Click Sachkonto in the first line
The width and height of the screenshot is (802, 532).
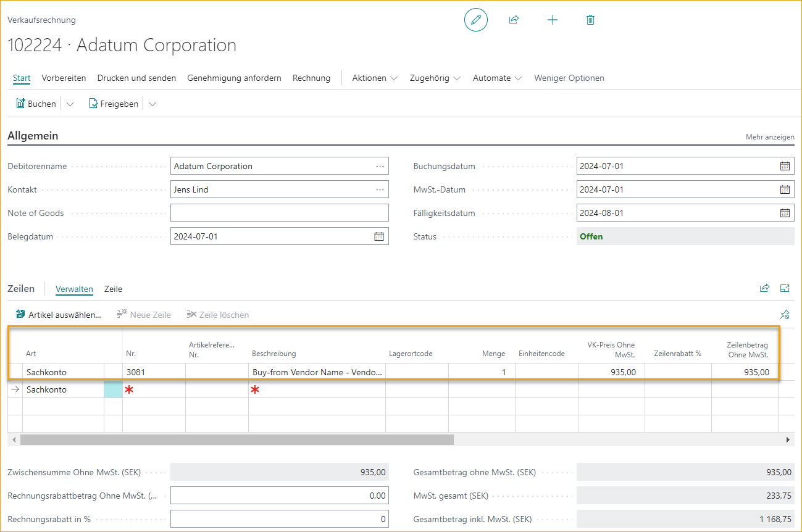(63, 372)
